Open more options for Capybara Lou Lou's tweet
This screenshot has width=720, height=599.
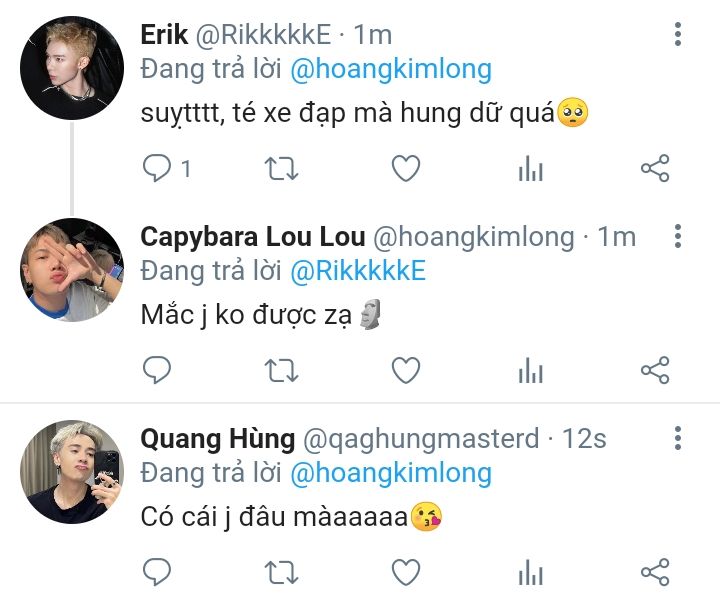678,236
